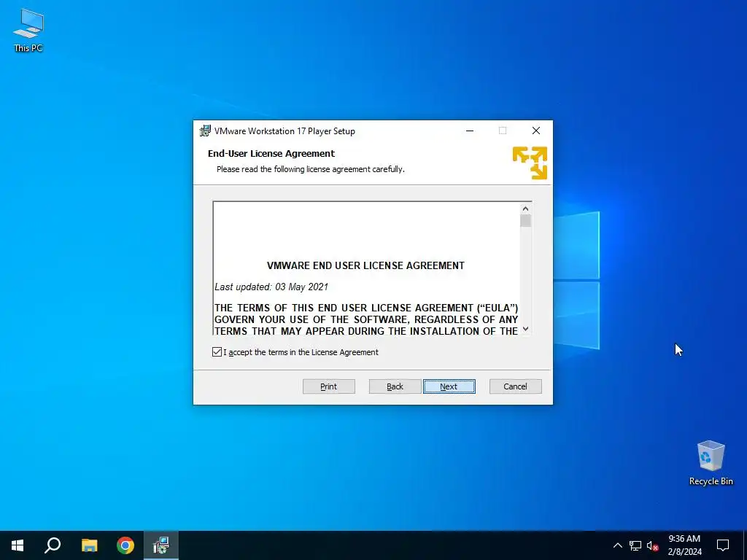Click the 'Last updated: 03 May 2021' line
This screenshot has width=747, height=560.
click(x=271, y=287)
